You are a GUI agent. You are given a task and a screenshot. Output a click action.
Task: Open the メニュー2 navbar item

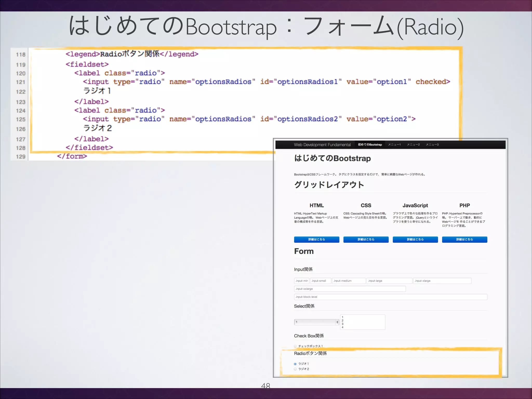413,145
